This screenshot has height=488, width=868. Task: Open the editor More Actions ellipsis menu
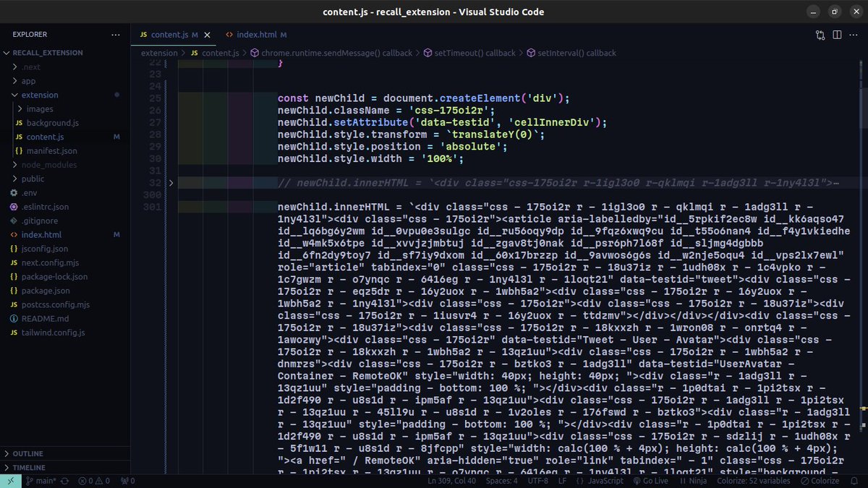[854, 34]
